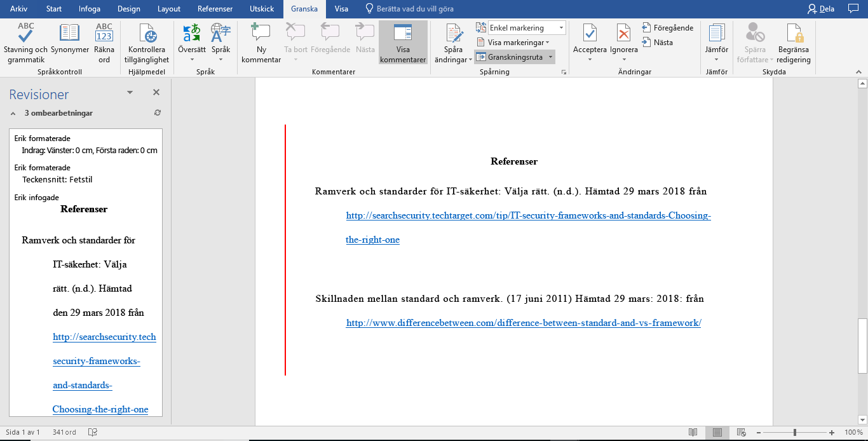Click the zoom slider handle

click(x=794, y=432)
